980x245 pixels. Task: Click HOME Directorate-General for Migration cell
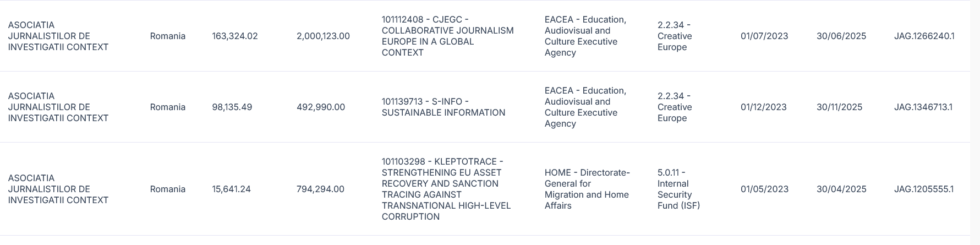point(587,189)
